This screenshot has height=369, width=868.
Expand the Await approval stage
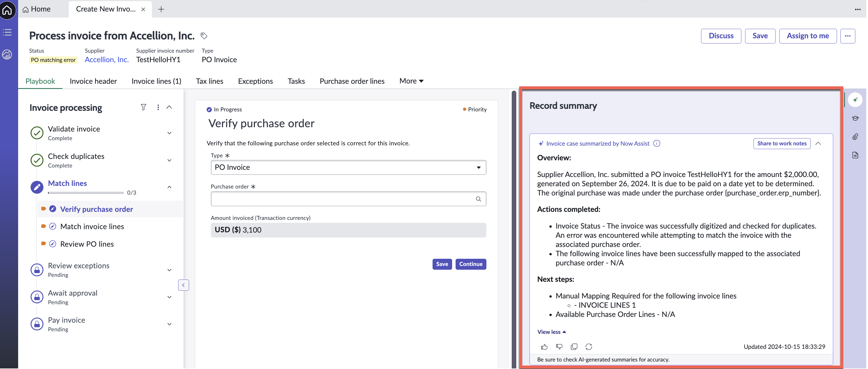pos(170,297)
